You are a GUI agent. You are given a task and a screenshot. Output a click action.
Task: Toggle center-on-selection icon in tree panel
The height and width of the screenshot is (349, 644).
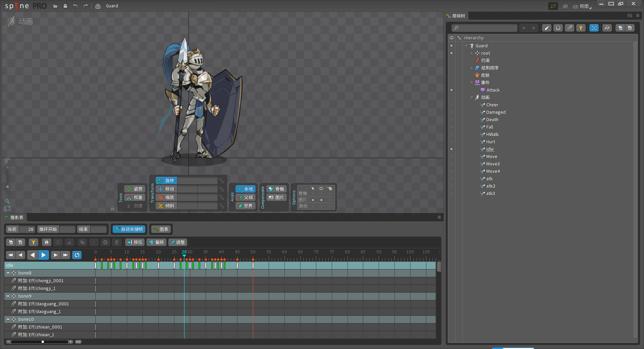[594, 28]
